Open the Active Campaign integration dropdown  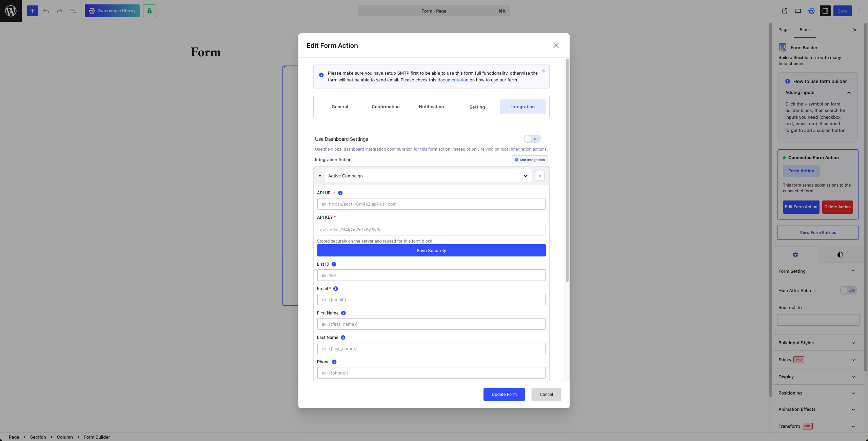(x=428, y=176)
